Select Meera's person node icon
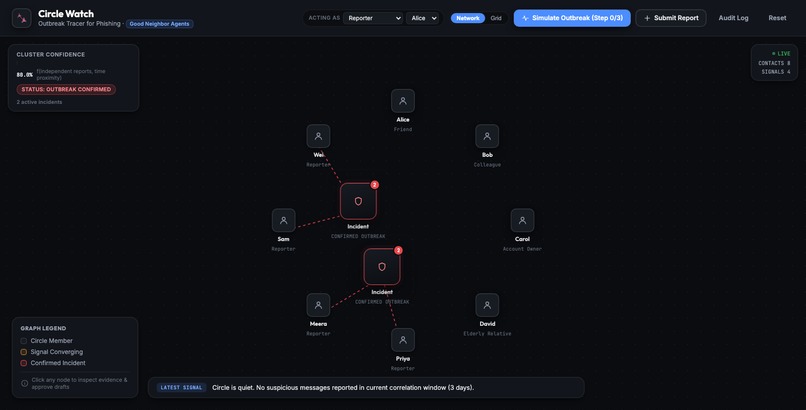 pyautogui.click(x=319, y=305)
